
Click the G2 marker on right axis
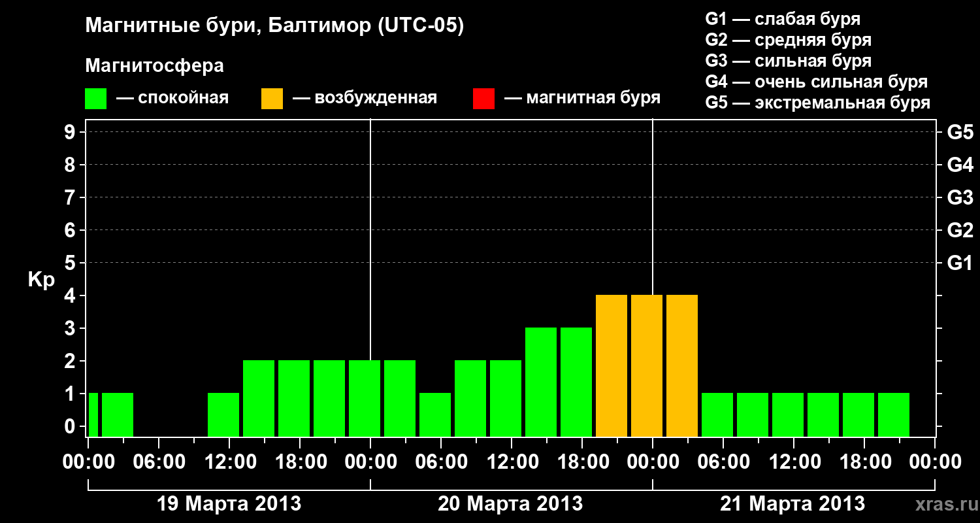(x=960, y=230)
